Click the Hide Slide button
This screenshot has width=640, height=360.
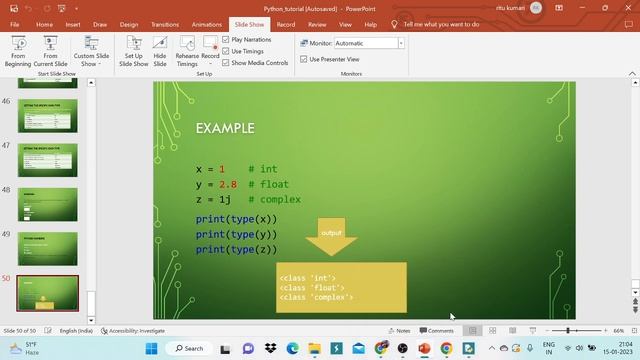[160, 51]
